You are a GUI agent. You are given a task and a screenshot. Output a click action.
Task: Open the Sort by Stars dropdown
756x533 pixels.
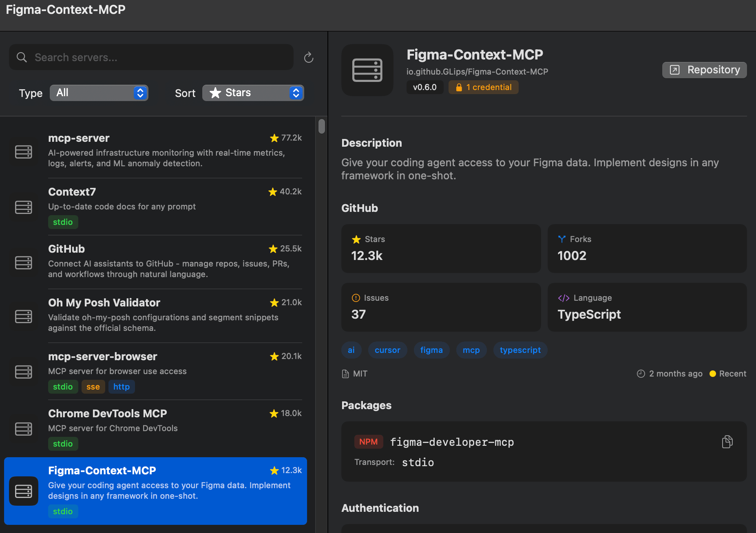point(253,93)
